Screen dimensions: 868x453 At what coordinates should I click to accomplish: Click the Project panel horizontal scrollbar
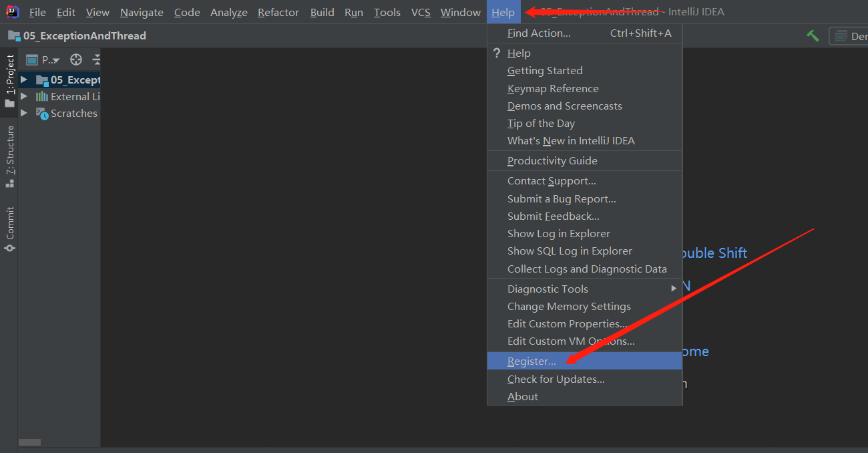(29, 442)
